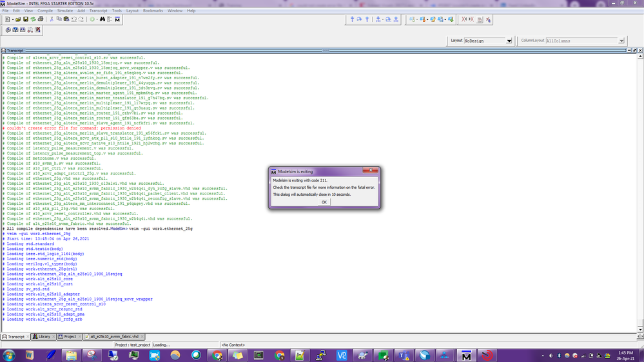The width and height of the screenshot is (644, 362).
Task: Click the green Add to wave circle icon
Action: (x=92, y=19)
